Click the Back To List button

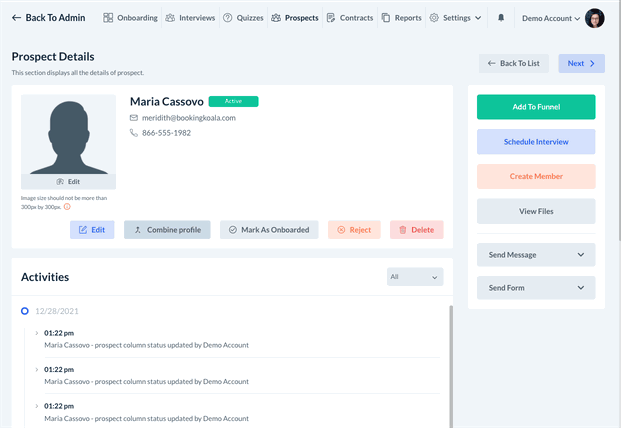tap(514, 63)
